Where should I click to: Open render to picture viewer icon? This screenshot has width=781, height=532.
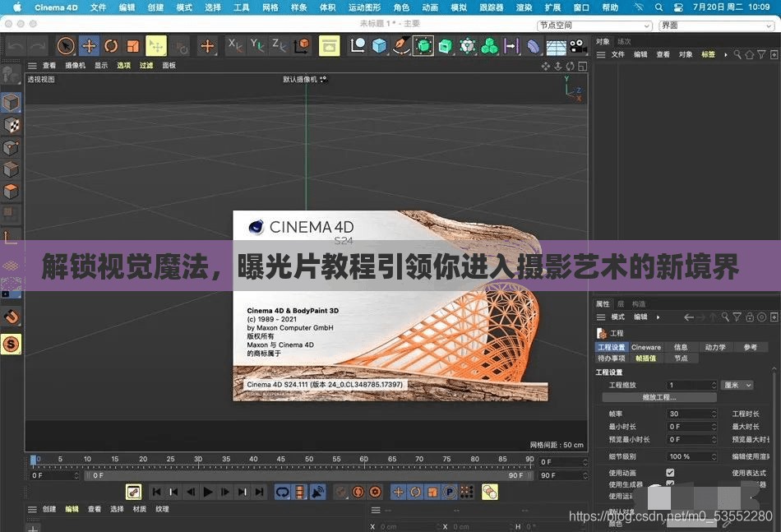click(329, 46)
